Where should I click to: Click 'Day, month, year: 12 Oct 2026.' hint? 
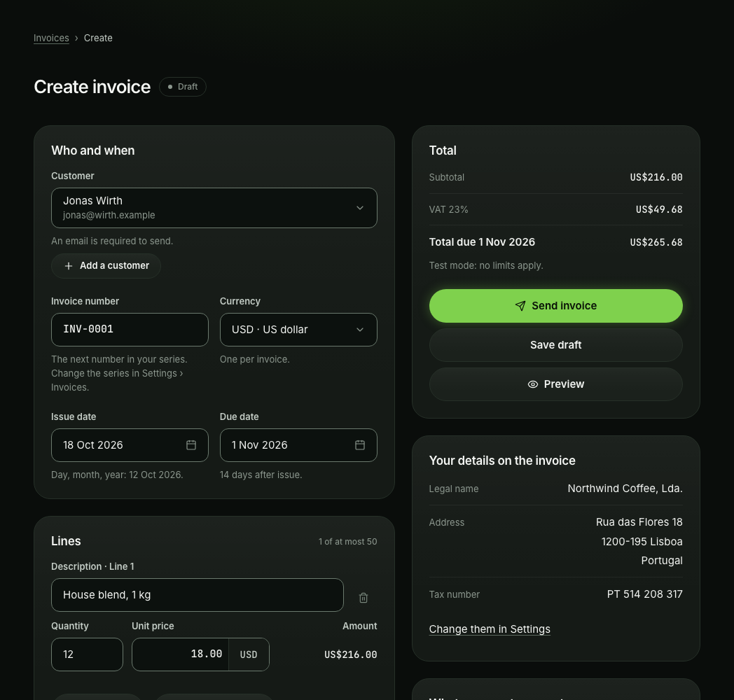coord(117,475)
